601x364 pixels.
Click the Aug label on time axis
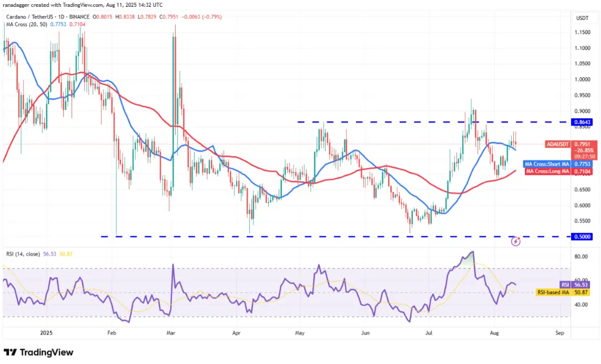click(494, 332)
